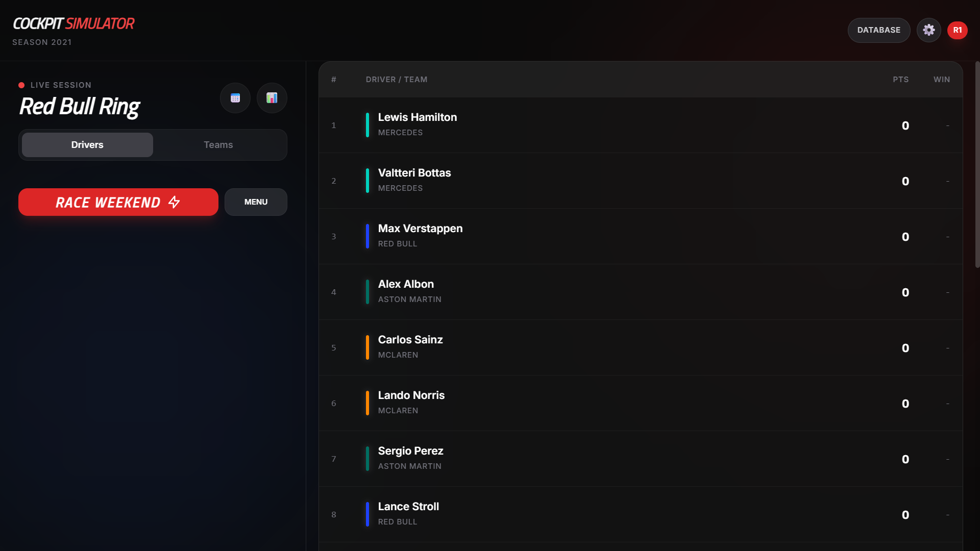This screenshot has width=980, height=551.
Task: Click the Cockpit Simulator logo
Action: [x=73, y=23]
